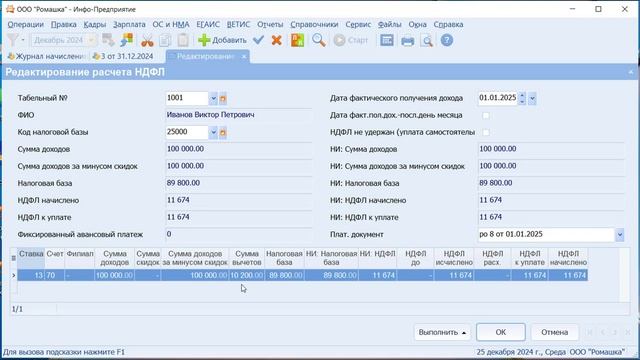Click the Отмена button
The height and width of the screenshot is (360, 640).
555,332
